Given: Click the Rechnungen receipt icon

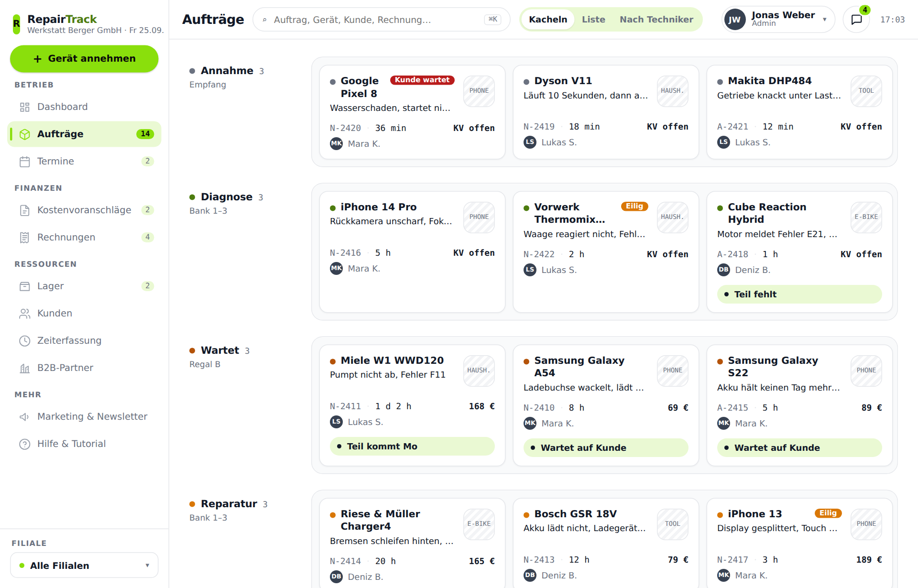Looking at the screenshot, I should (x=24, y=238).
